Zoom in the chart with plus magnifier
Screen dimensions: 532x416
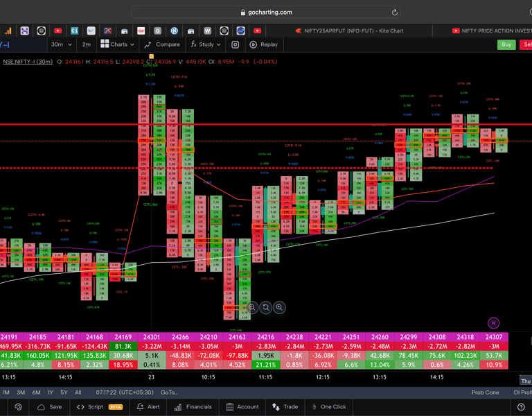[x=279, y=308]
